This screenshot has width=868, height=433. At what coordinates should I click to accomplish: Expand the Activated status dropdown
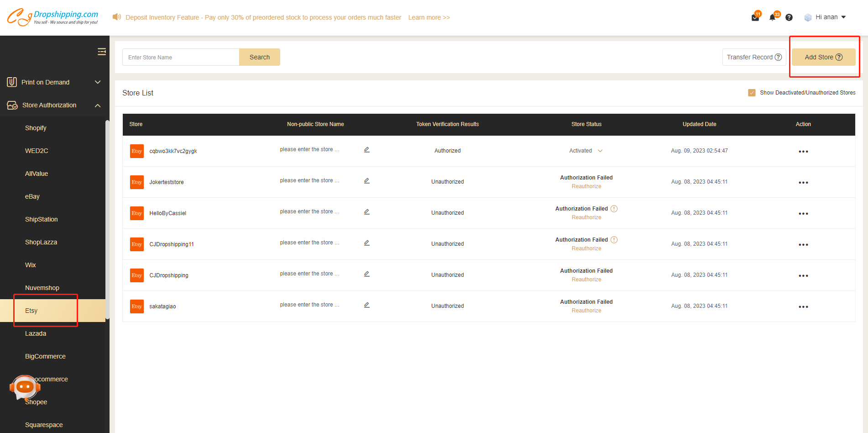600,151
